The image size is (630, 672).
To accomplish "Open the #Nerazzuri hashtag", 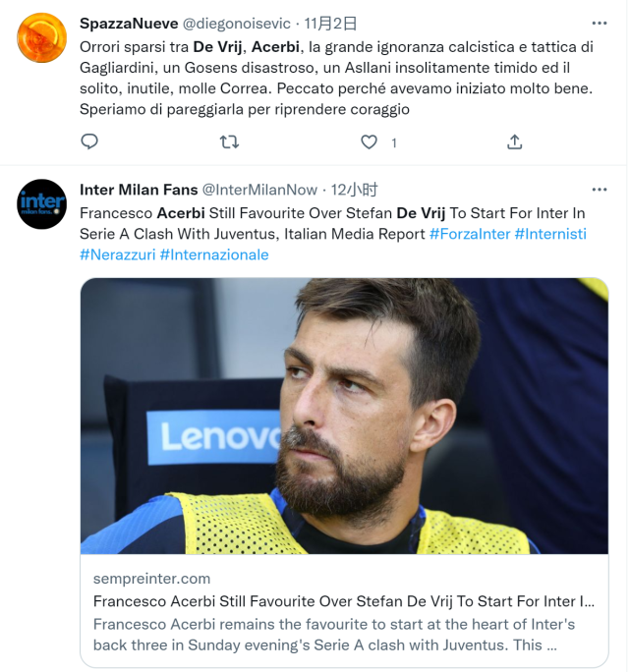I will (x=118, y=254).
